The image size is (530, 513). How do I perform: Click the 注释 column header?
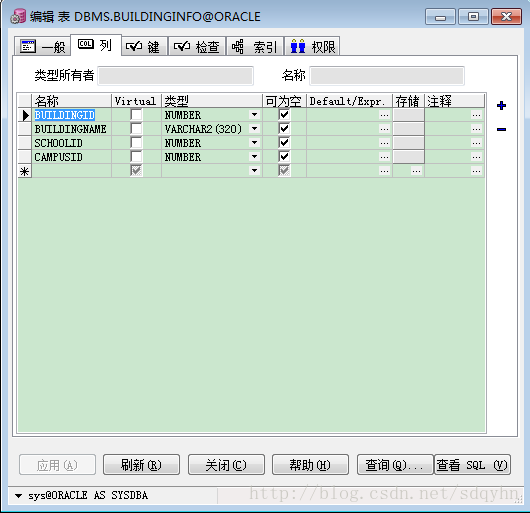pyautogui.click(x=454, y=101)
